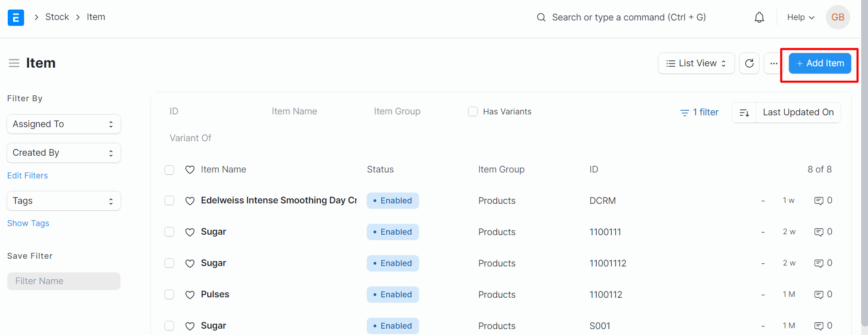Open the Pulses item record
The width and height of the screenshot is (868, 335).
point(215,295)
